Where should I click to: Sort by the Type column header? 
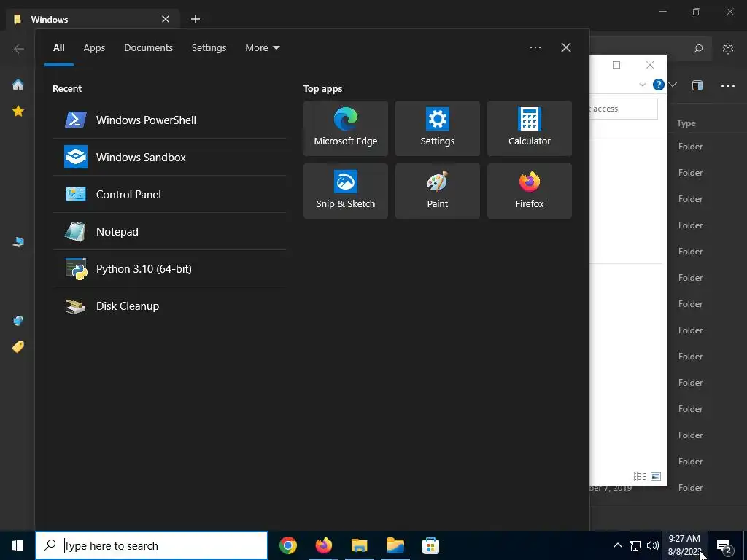pos(686,123)
